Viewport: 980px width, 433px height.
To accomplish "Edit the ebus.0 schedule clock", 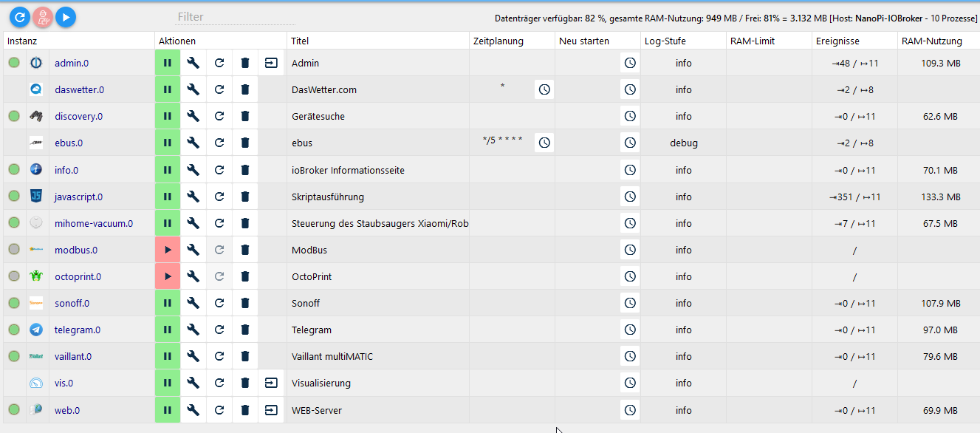I will click(x=544, y=143).
